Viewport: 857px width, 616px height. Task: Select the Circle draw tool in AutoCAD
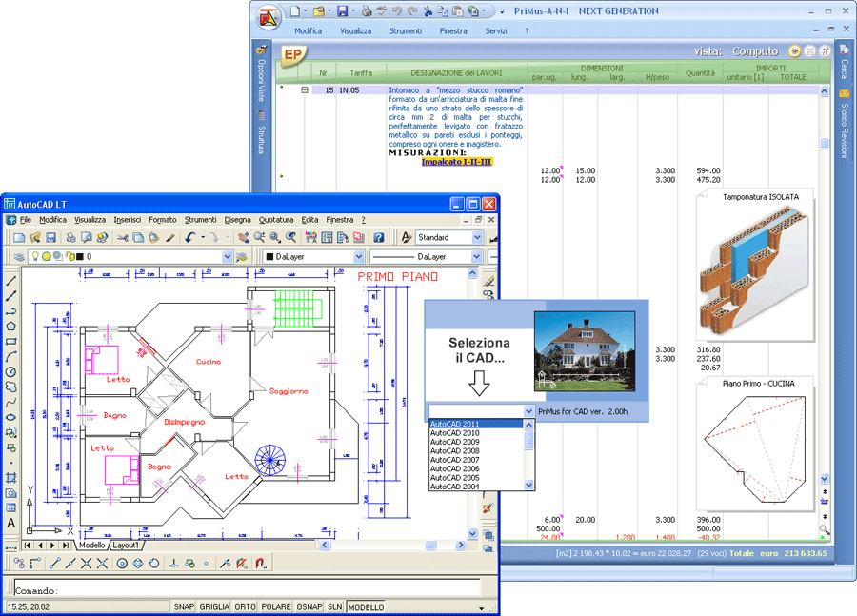coord(10,372)
